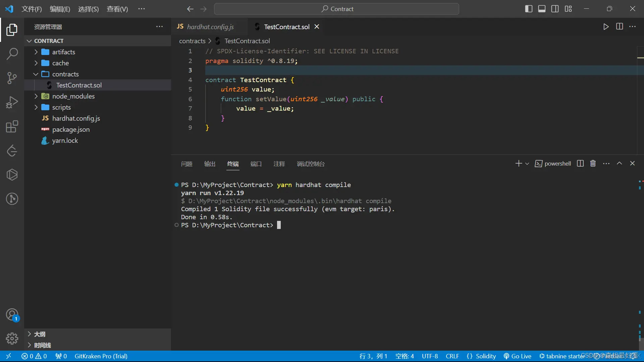644x362 pixels.
Task: Switch to the 输出 panel tab
Action: tap(210, 164)
